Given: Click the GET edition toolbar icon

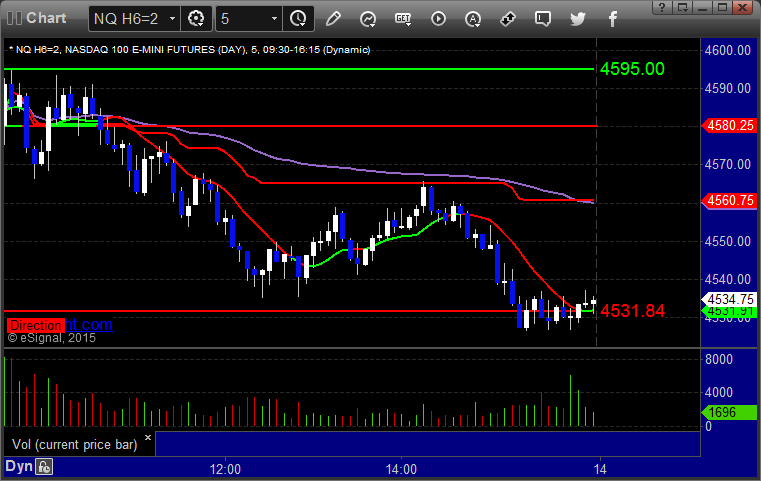Looking at the screenshot, I should (x=403, y=19).
